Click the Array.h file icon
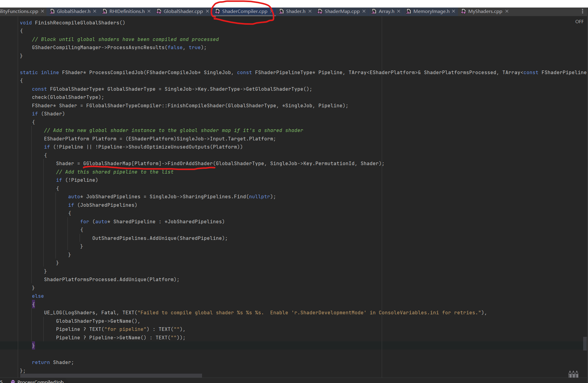The width and height of the screenshot is (588, 383). pyautogui.click(x=374, y=11)
